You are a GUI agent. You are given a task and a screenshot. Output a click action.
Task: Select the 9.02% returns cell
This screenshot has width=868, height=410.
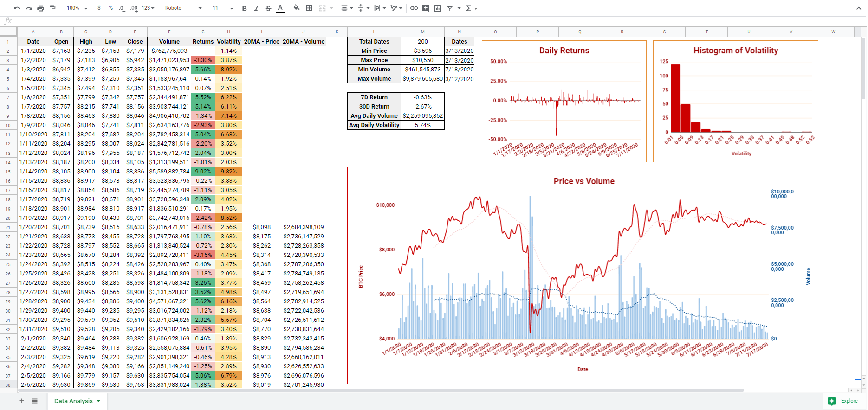[x=203, y=172]
